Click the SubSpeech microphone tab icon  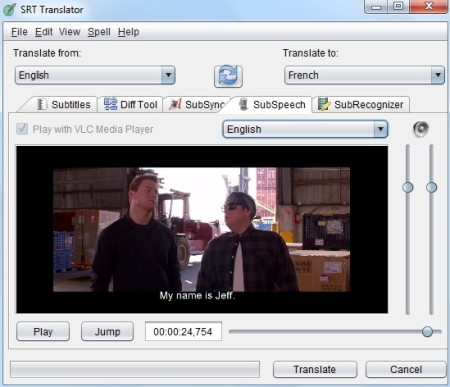244,104
